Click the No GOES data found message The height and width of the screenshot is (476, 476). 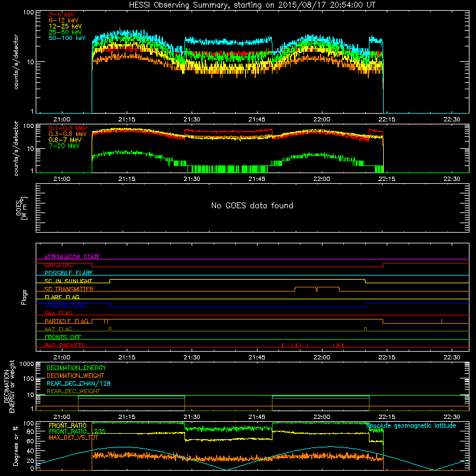pos(252,205)
